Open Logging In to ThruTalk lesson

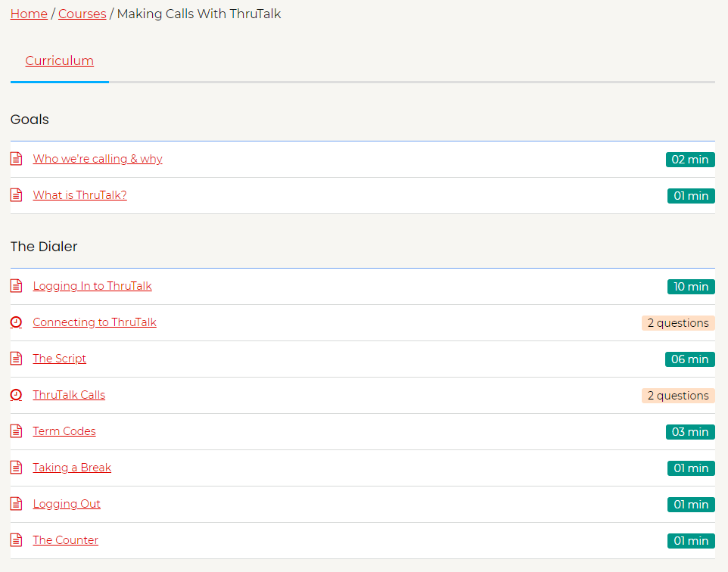pos(92,286)
